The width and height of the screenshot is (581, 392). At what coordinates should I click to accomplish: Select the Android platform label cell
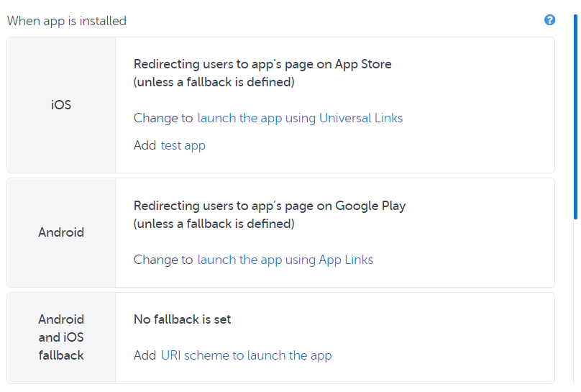tap(61, 232)
